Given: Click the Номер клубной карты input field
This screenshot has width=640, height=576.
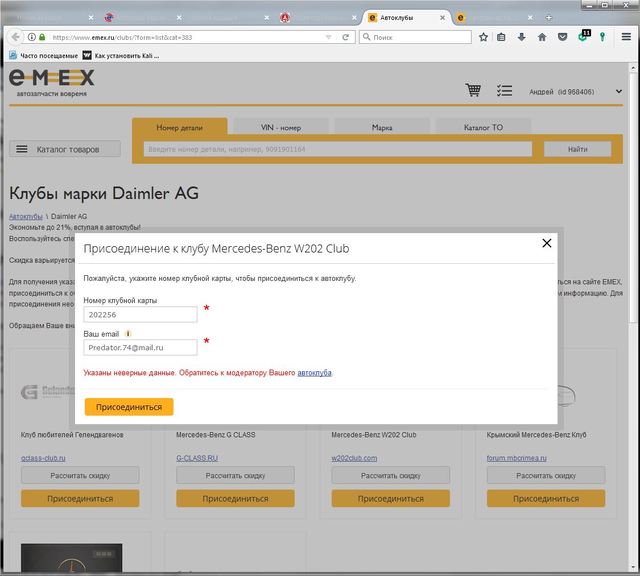Looking at the screenshot, I should point(140,314).
